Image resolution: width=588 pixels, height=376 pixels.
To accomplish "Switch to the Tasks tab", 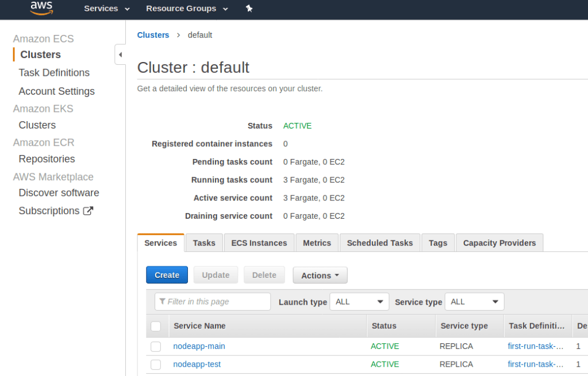I will point(204,243).
